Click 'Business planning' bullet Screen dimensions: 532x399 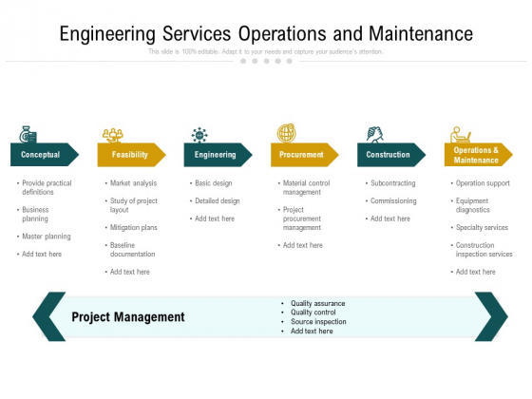(x=35, y=214)
